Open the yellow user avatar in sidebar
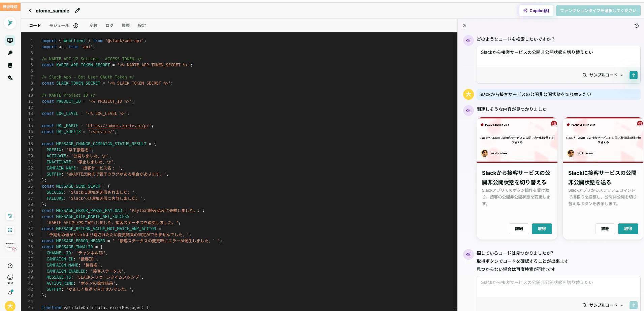Image resolution: width=644 pixels, height=311 pixels. (x=10, y=306)
